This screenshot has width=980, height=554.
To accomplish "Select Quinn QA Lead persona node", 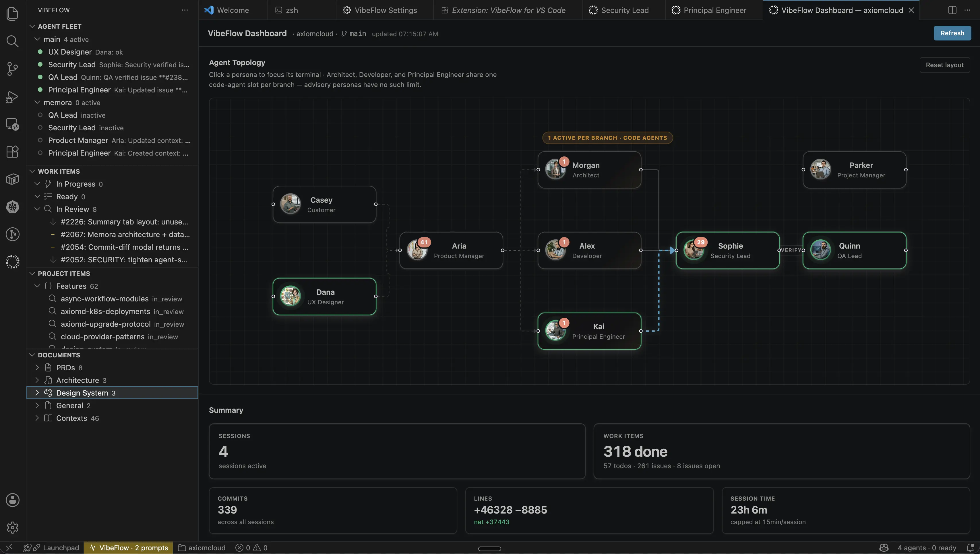I will tap(855, 250).
